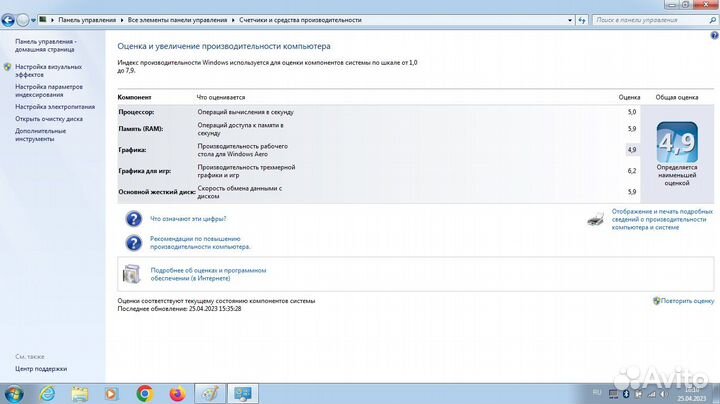Select the 'Графика:' row label
This screenshot has height=404, width=720.
tap(132, 150)
